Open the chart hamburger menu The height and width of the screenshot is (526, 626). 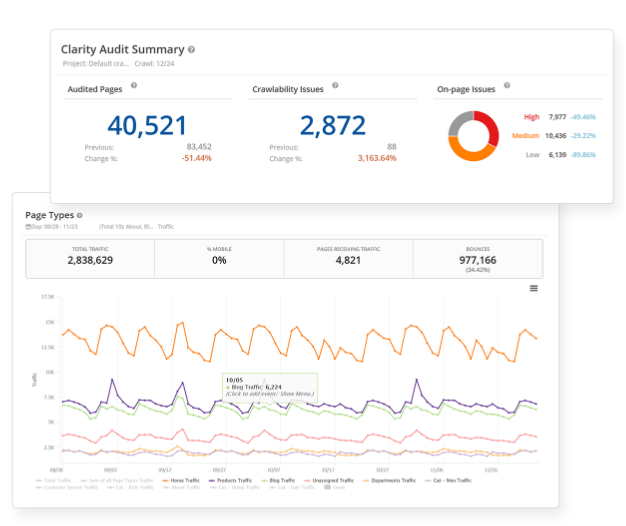pyautogui.click(x=534, y=288)
